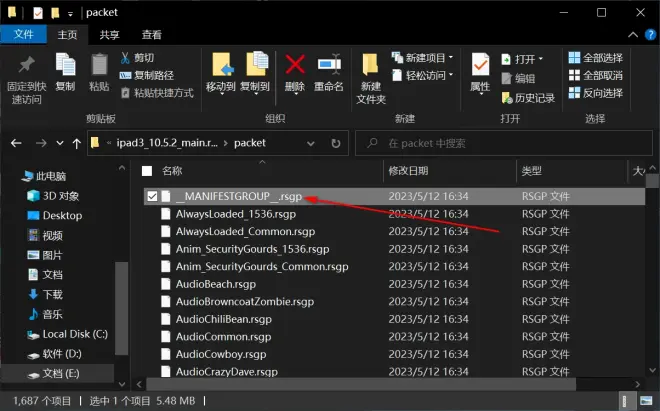660x411 pixels.
Task: Expand the Local Disk (C:) tree node
Action: (x=12, y=334)
